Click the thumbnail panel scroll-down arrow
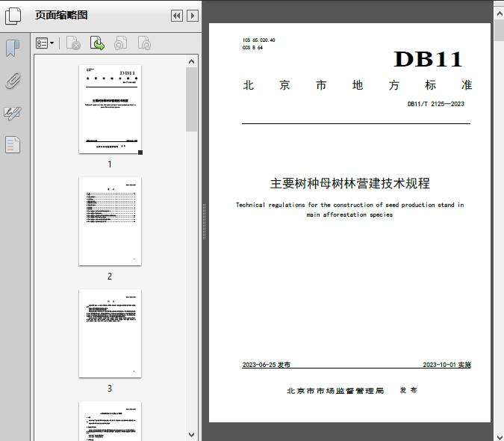This screenshot has height=441, width=504. (192, 435)
